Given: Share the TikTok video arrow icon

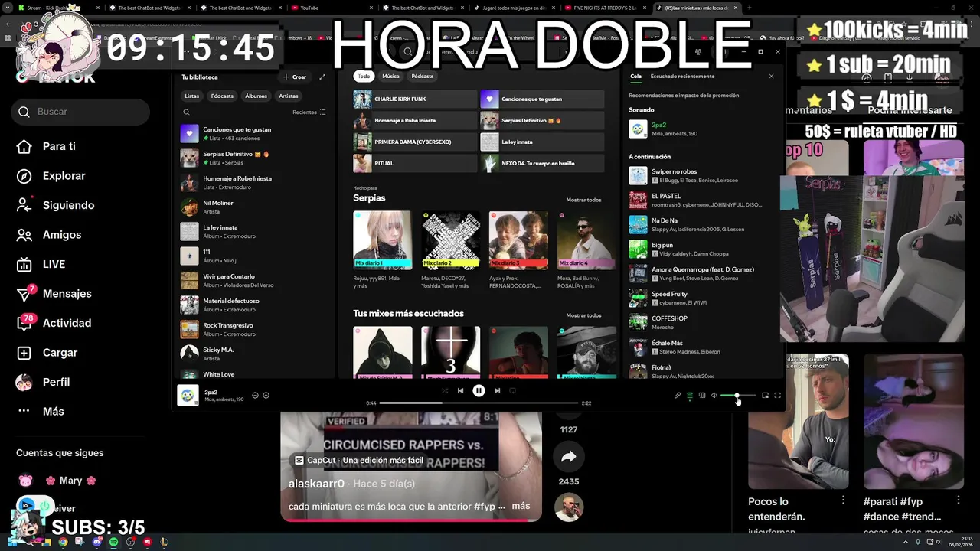Looking at the screenshot, I should 568,457.
